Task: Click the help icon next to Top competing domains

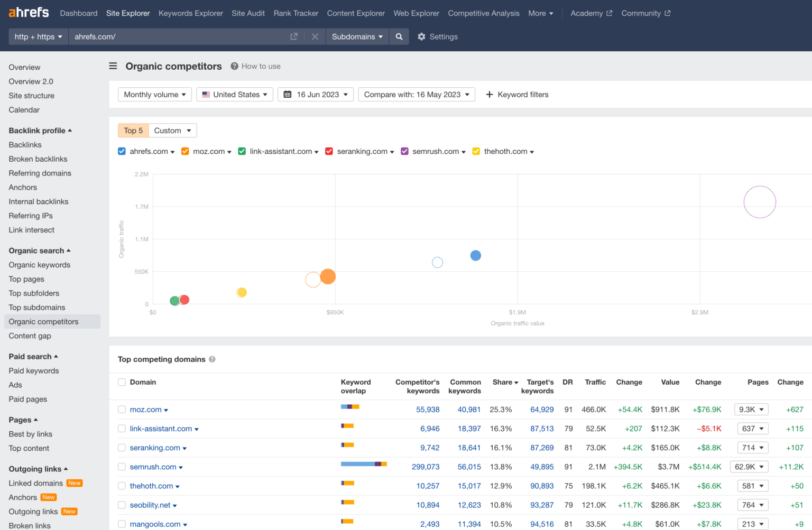Action: 212,359
